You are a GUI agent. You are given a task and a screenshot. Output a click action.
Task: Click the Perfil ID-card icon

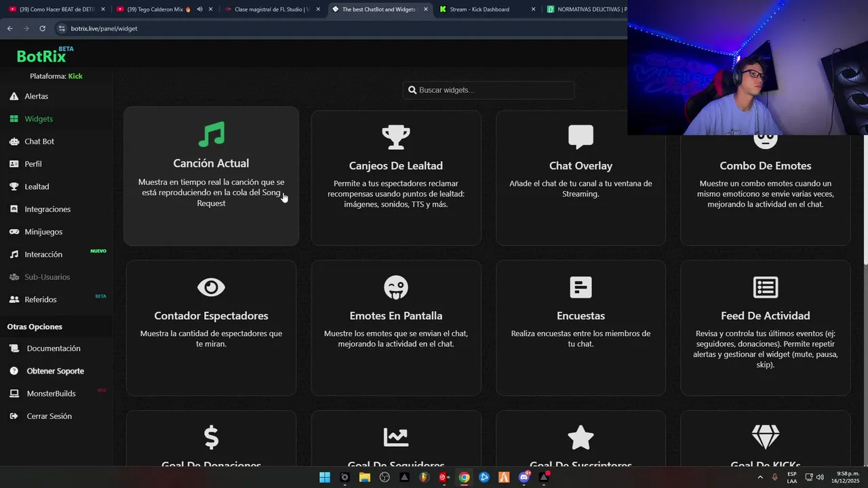tap(14, 164)
